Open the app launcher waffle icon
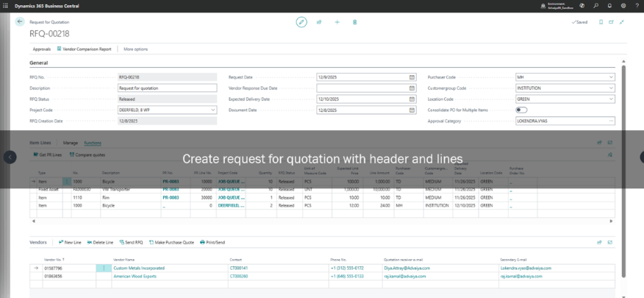 point(6,5)
